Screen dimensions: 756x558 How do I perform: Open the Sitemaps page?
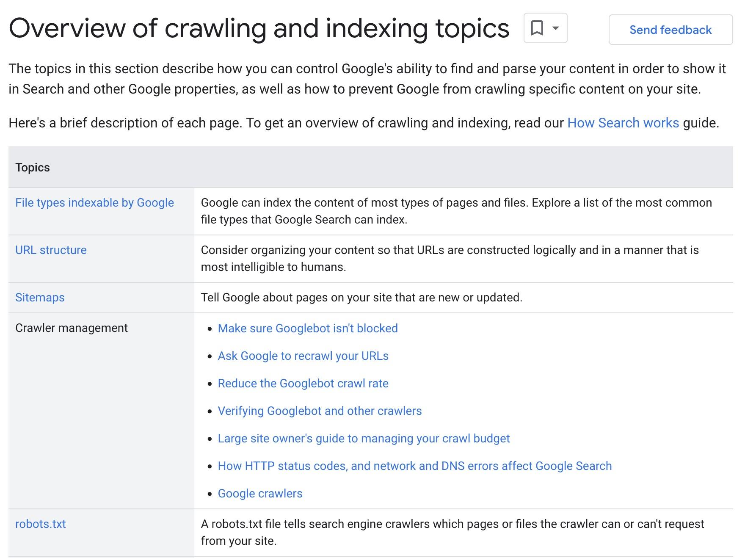[x=39, y=297]
